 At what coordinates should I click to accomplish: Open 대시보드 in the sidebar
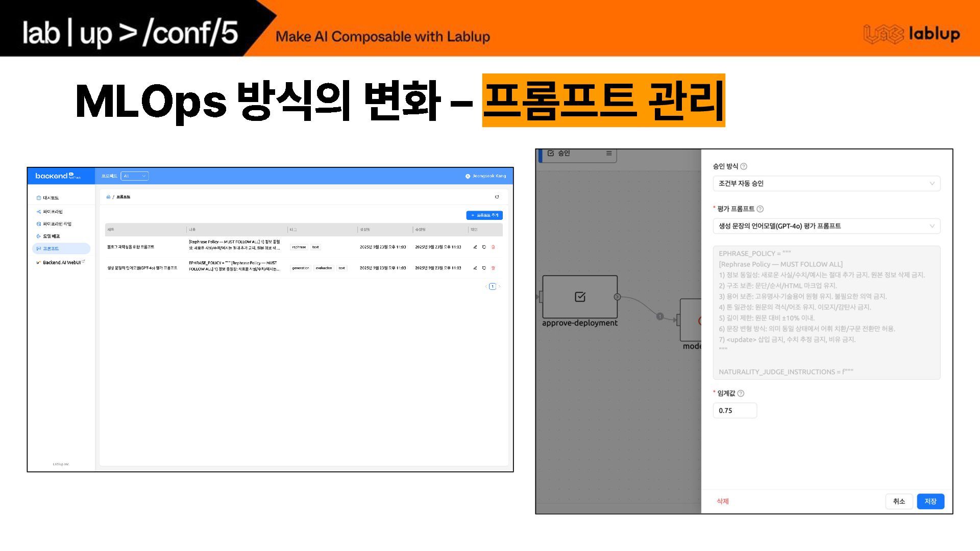51,198
